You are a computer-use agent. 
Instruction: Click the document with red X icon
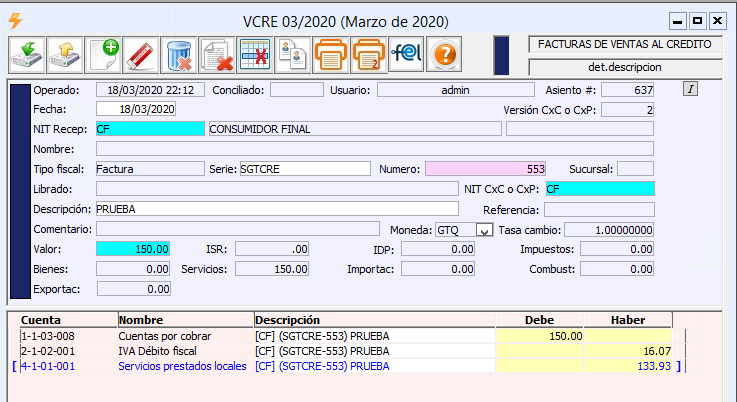(x=217, y=54)
